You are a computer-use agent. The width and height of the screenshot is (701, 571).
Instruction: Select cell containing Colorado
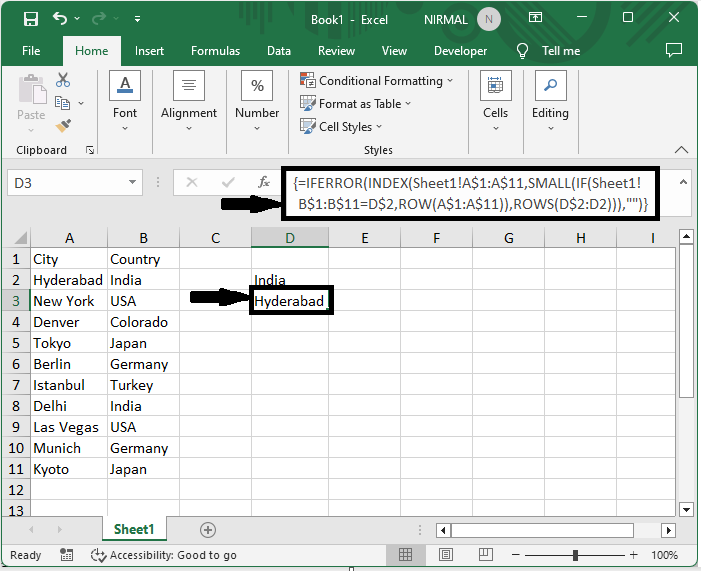click(x=144, y=322)
